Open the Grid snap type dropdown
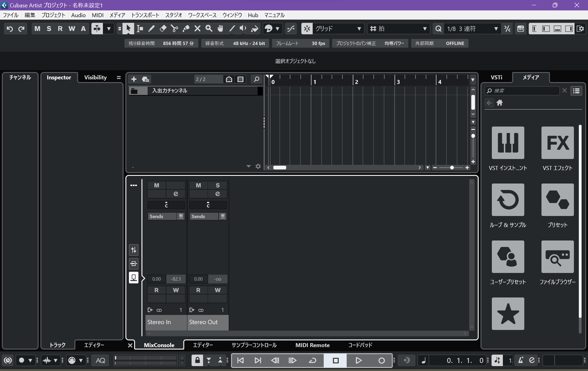 pos(359,29)
